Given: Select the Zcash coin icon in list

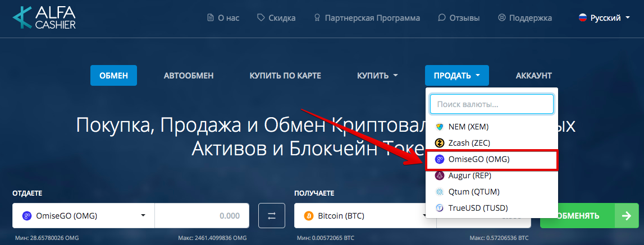Looking at the screenshot, I should pos(440,143).
